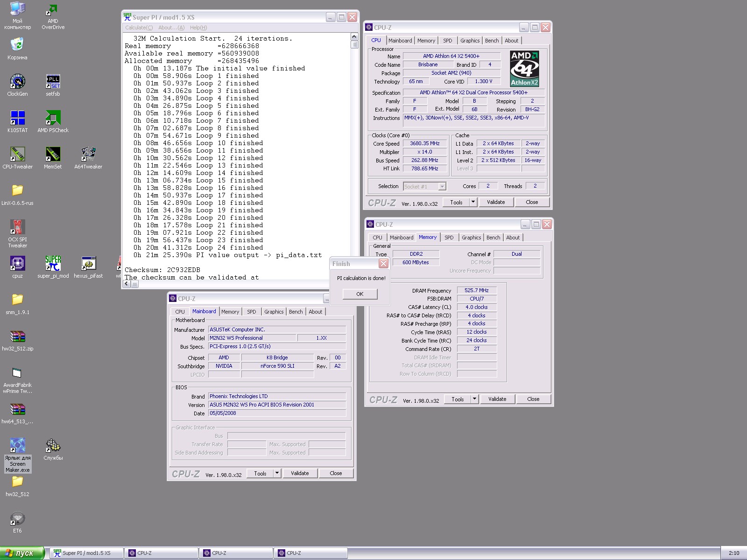Launch super_pi_mod desktop icon
The height and width of the screenshot is (560, 747).
[53, 267]
